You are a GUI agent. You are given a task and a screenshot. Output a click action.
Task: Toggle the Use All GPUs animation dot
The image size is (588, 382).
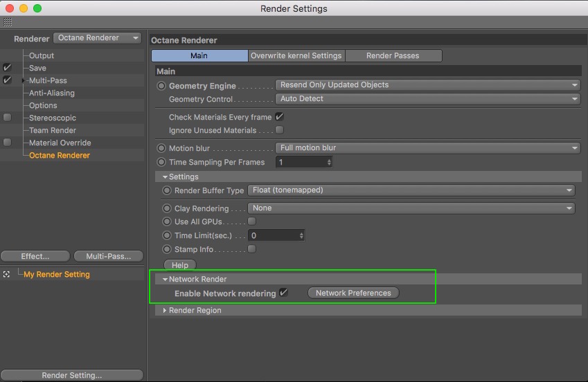[x=167, y=221]
